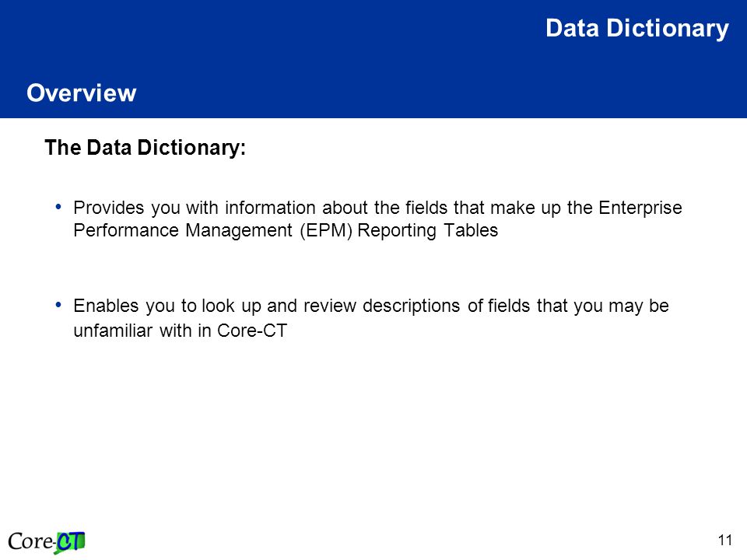Click the text 'Enterprise' in first bullet
This screenshot has height=560, width=747.
640,208
